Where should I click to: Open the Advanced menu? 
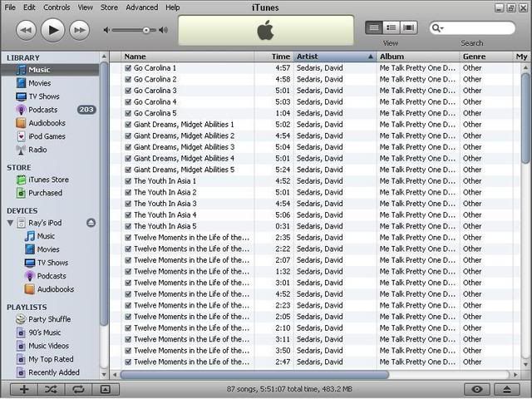point(142,7)
